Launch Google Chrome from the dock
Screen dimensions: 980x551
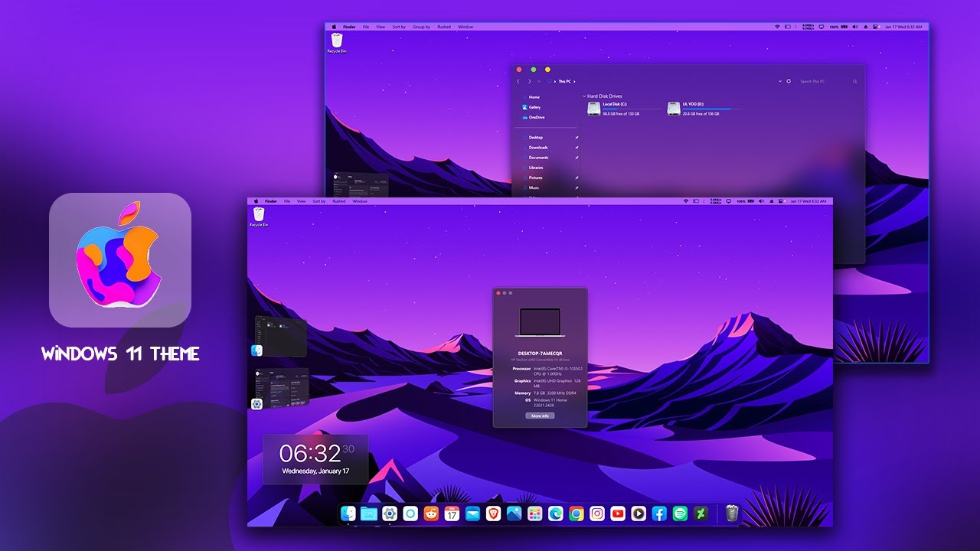(576, 514)
